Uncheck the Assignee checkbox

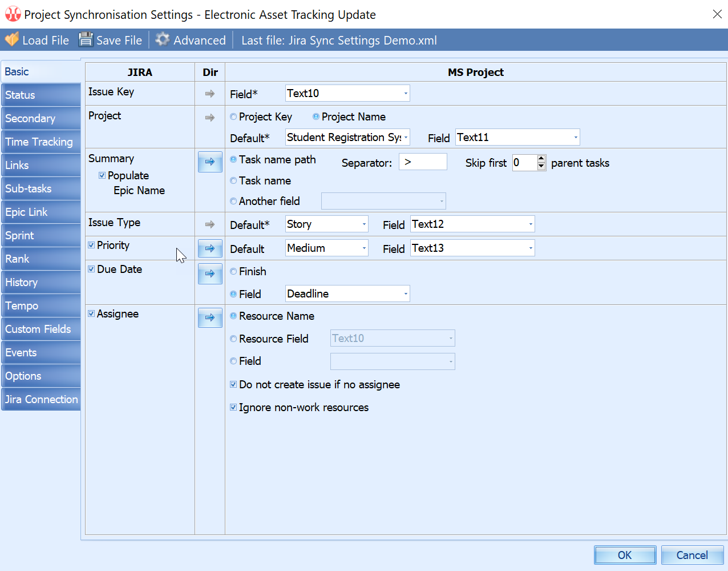(91, 313)
